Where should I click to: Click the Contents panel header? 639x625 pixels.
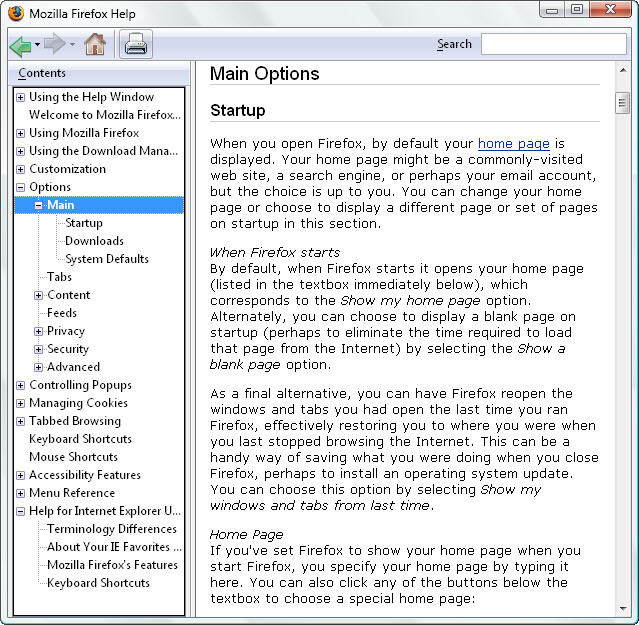99,73
